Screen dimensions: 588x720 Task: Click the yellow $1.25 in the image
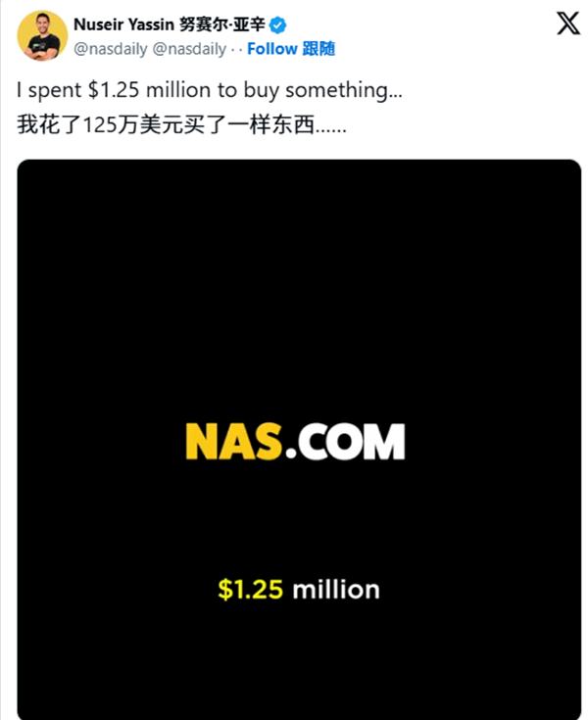(x=250, y=590)
